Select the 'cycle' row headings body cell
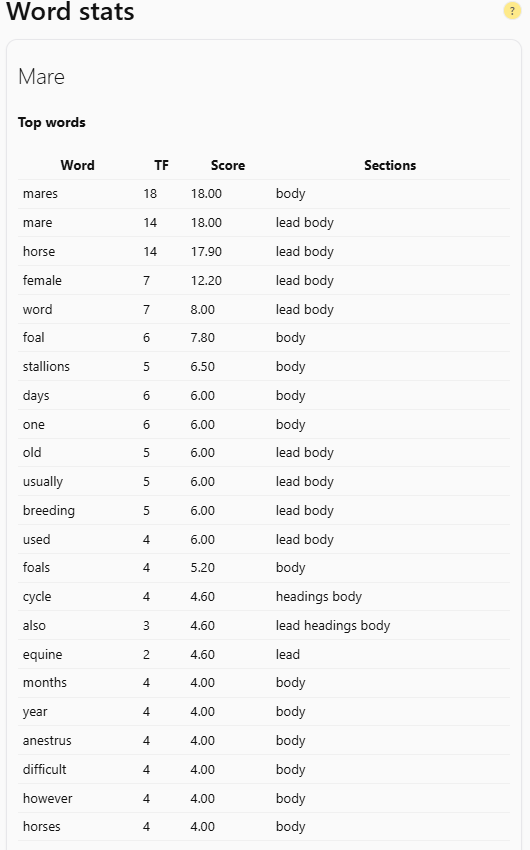This screenshot has width=530, height=850. coord(319,597)
